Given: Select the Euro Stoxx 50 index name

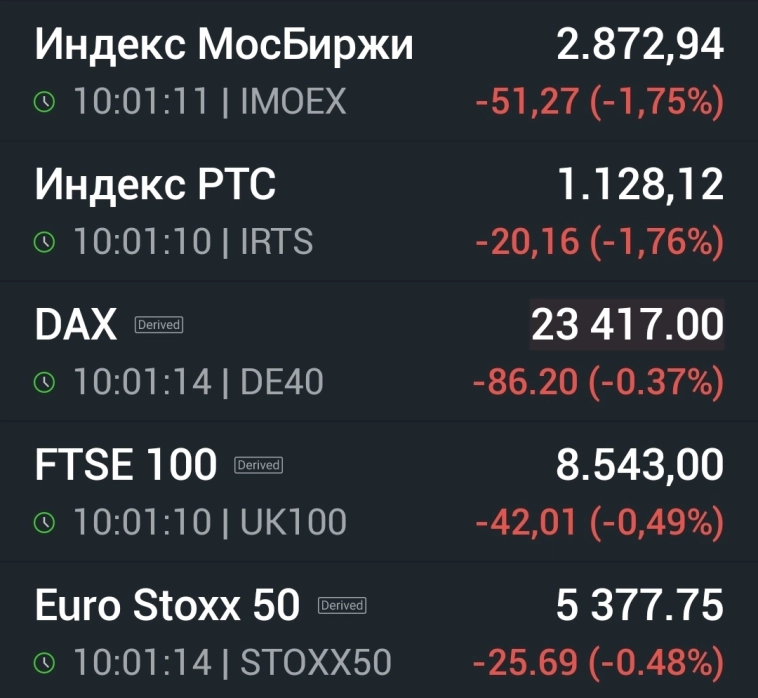Looking at the screenshot, I should (x=167, y=605).
